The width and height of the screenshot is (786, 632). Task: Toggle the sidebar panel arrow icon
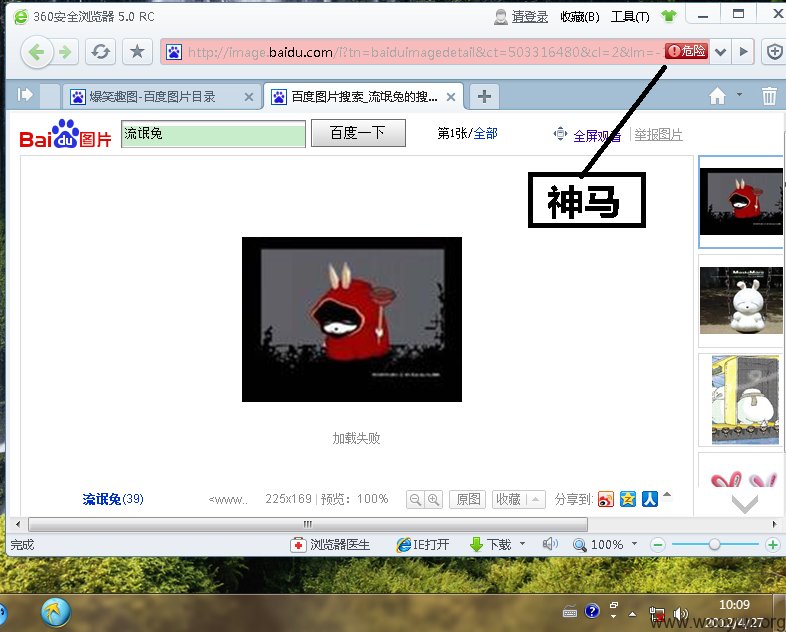coord(25,95)
